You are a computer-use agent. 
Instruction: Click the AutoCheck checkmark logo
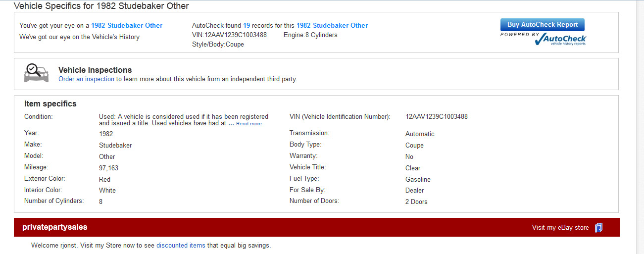[x=560, y=40]
